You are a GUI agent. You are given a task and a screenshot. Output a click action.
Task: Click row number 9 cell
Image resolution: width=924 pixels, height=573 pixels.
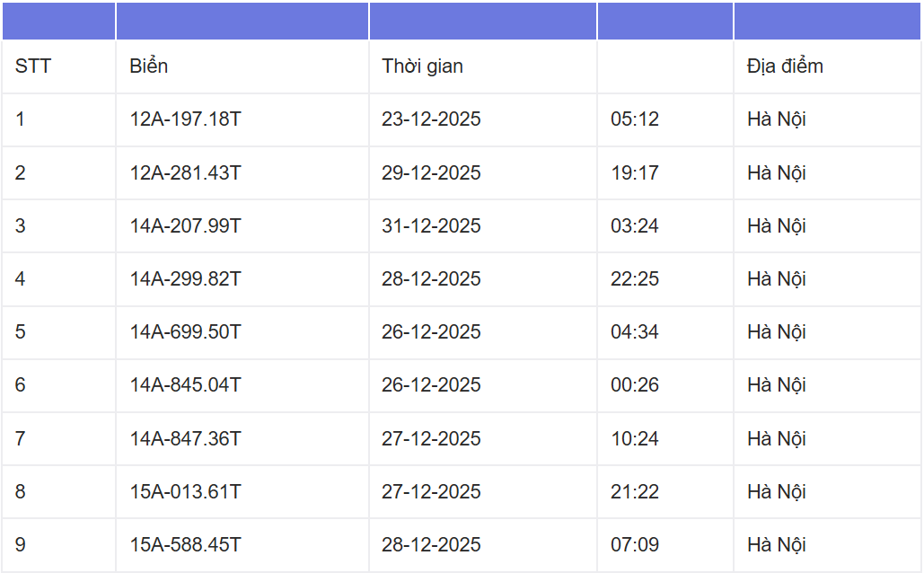pyautogui.click(x=21, y=545)
